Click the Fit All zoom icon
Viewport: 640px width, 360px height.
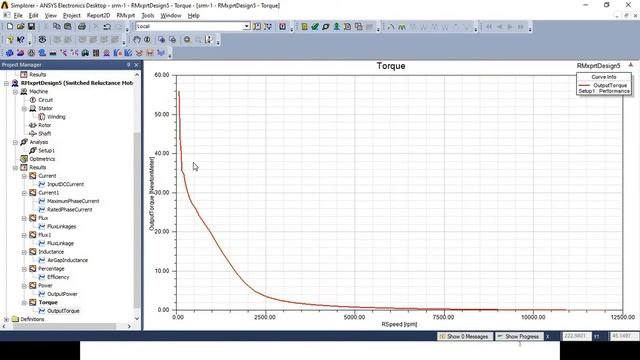tap(187, 40)
